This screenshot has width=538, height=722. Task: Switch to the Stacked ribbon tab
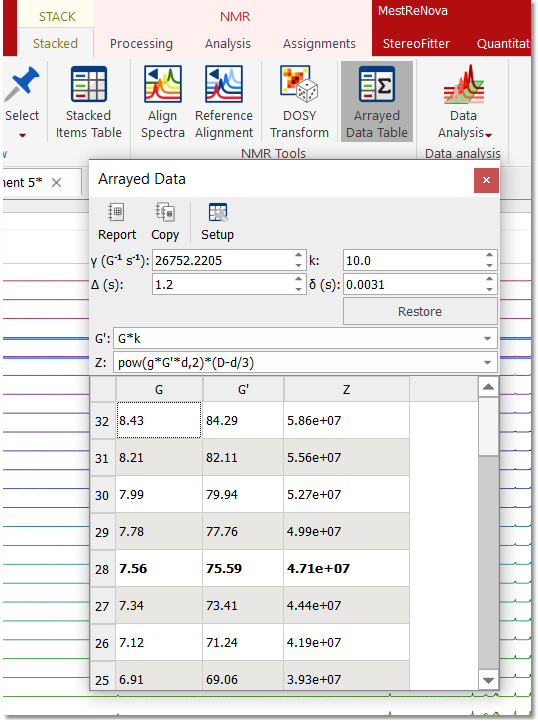pyautogui.click(x=55, y=43)
